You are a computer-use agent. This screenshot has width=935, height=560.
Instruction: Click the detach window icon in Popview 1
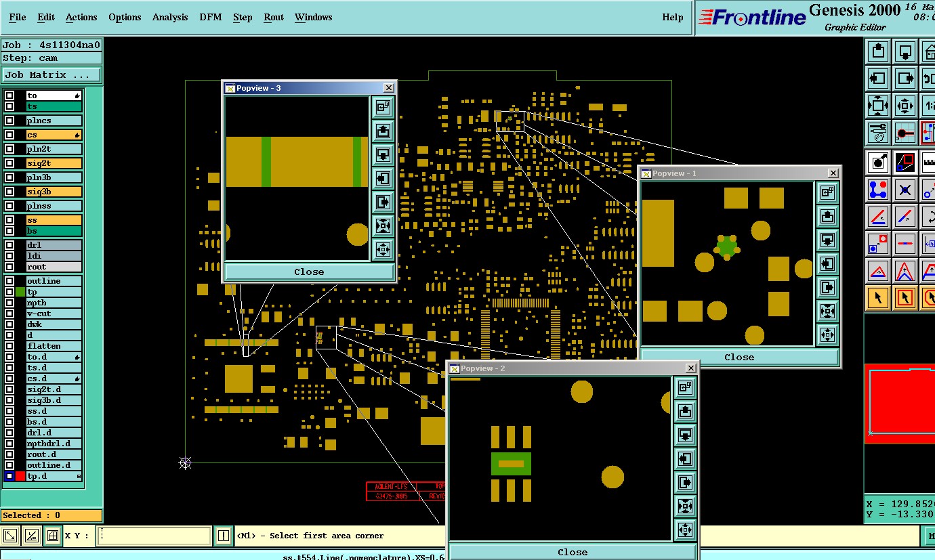tap(827, 192)
